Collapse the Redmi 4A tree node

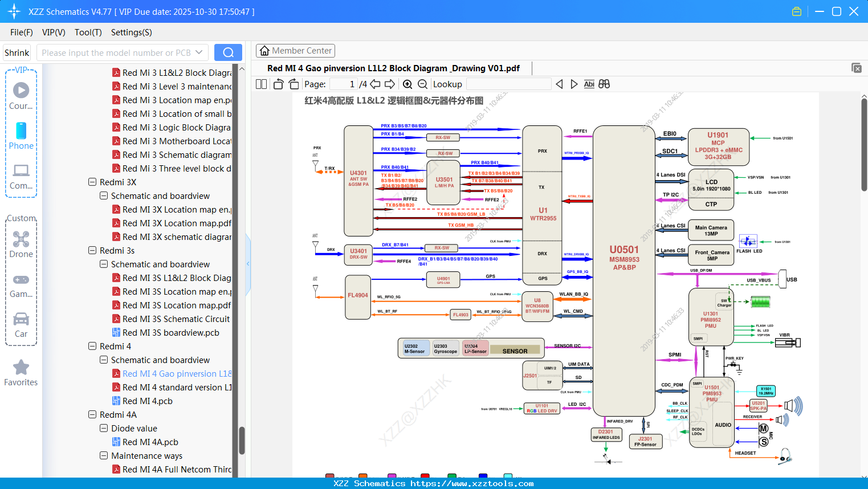[x=92, y=414]
